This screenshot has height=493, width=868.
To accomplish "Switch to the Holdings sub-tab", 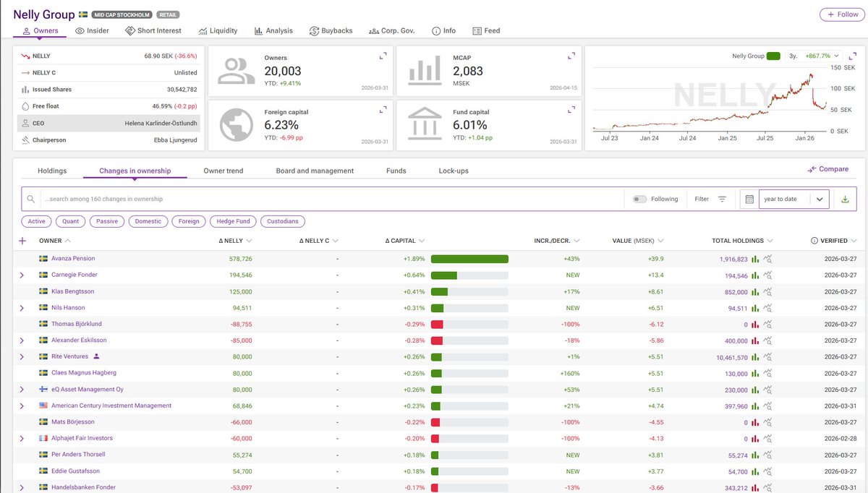I will pyautogui.click(x=52, y=171).
